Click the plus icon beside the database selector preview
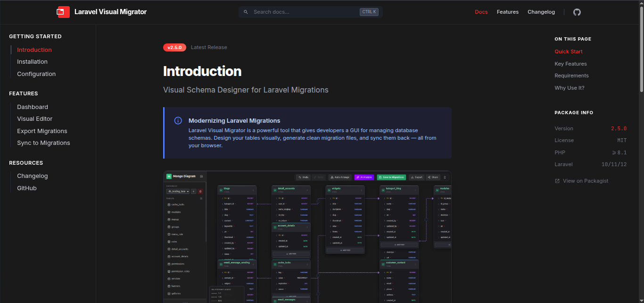Screen dimensions: 644x303 click(194, 191)
